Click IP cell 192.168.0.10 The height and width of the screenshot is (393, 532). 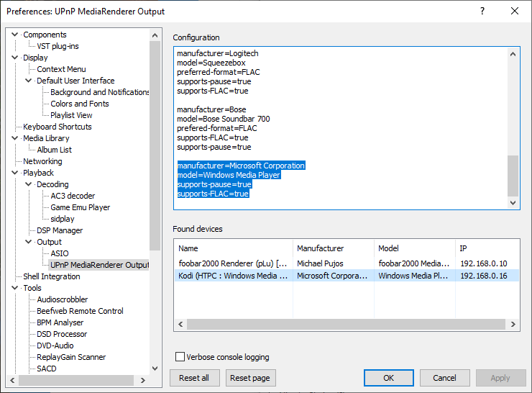click(x=484, y=263)
